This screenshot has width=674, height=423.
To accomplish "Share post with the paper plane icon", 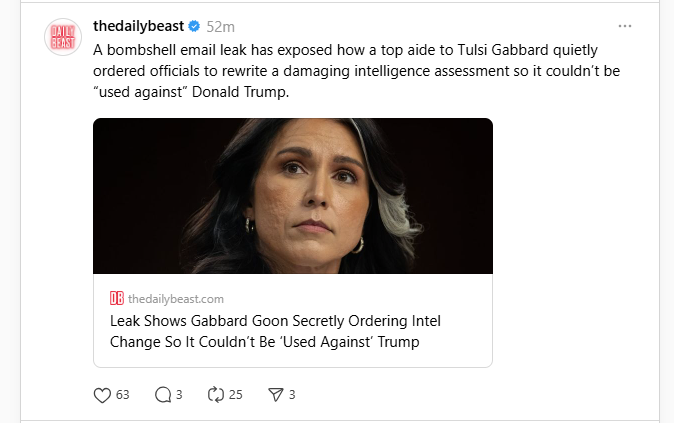I will click(276, 395).
